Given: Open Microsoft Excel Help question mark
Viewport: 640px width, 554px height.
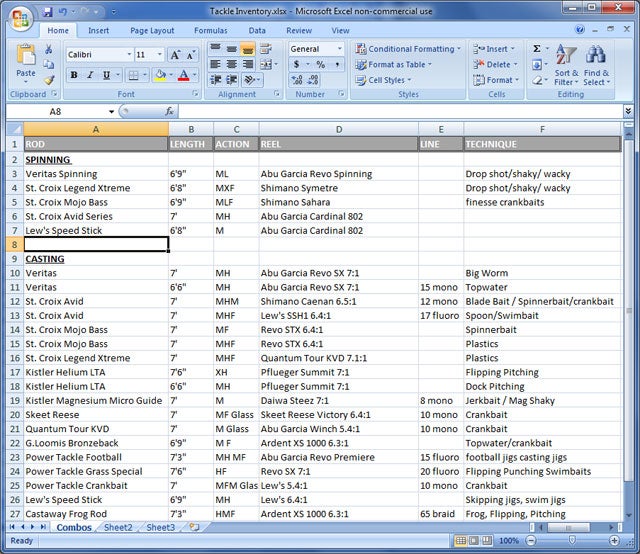Looking at the screenshot, I should tap(580, 29).
